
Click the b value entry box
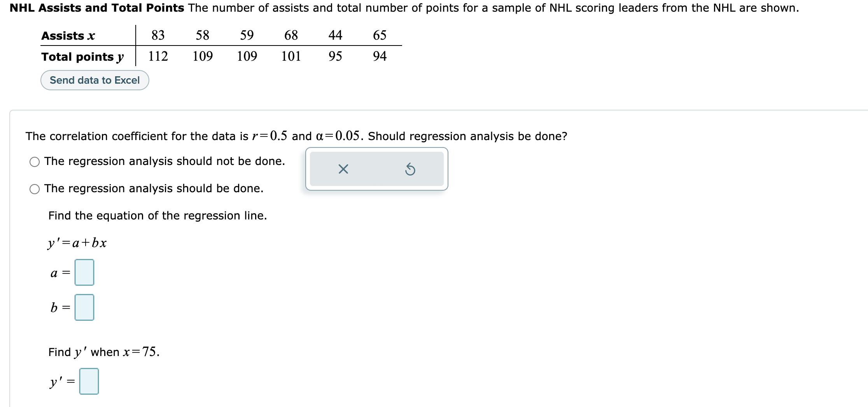point(85,307)
